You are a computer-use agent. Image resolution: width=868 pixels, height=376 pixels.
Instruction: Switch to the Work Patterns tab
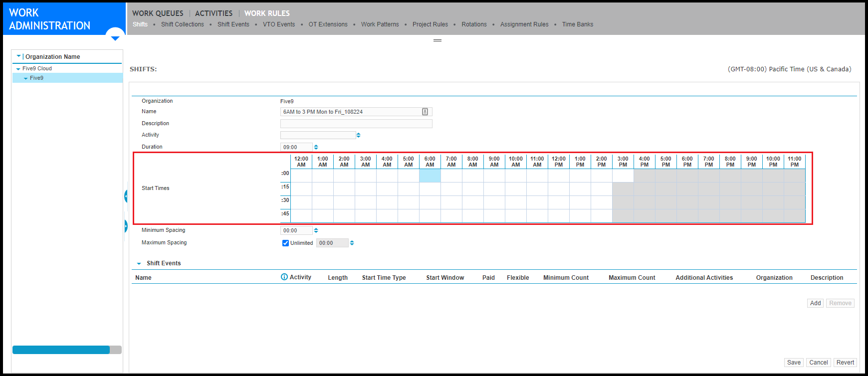point(380,24)
